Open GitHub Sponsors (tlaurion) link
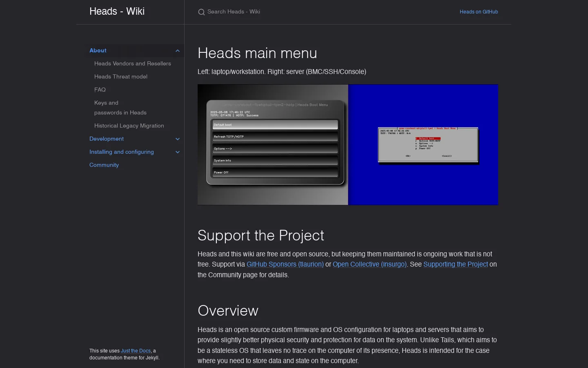This screenshot has width=588, height=368. click(285, 264)
